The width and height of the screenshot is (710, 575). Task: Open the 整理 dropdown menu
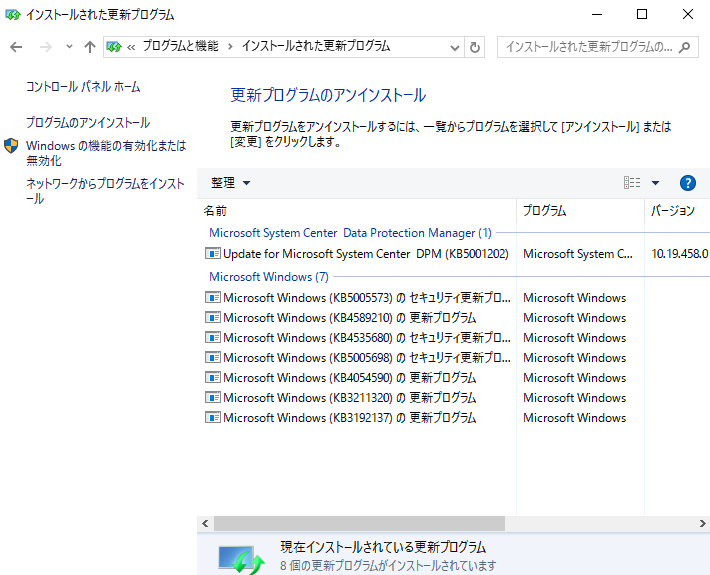230,183
